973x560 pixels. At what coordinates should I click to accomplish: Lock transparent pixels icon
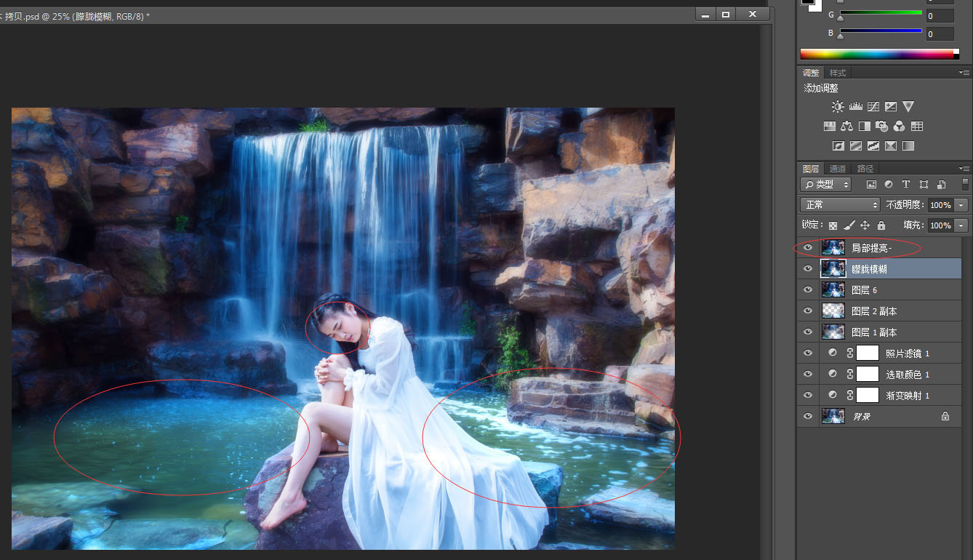833,225
